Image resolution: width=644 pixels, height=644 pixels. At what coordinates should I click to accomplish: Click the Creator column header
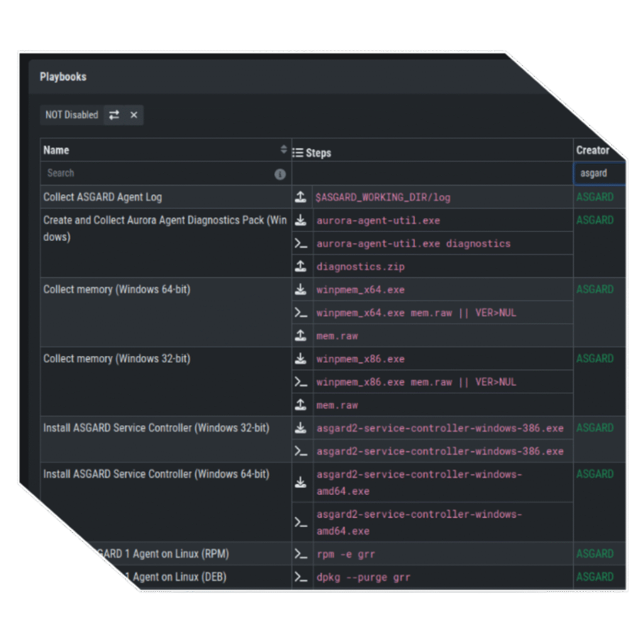[592, 150]
